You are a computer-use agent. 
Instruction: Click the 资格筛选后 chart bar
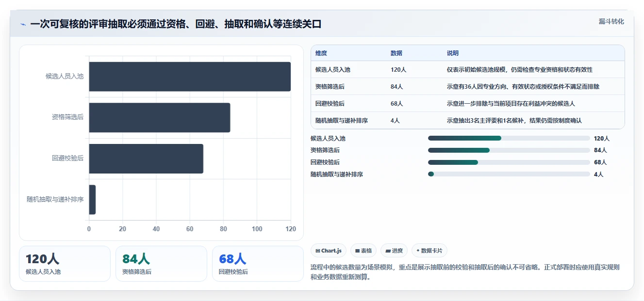(159, 117)
